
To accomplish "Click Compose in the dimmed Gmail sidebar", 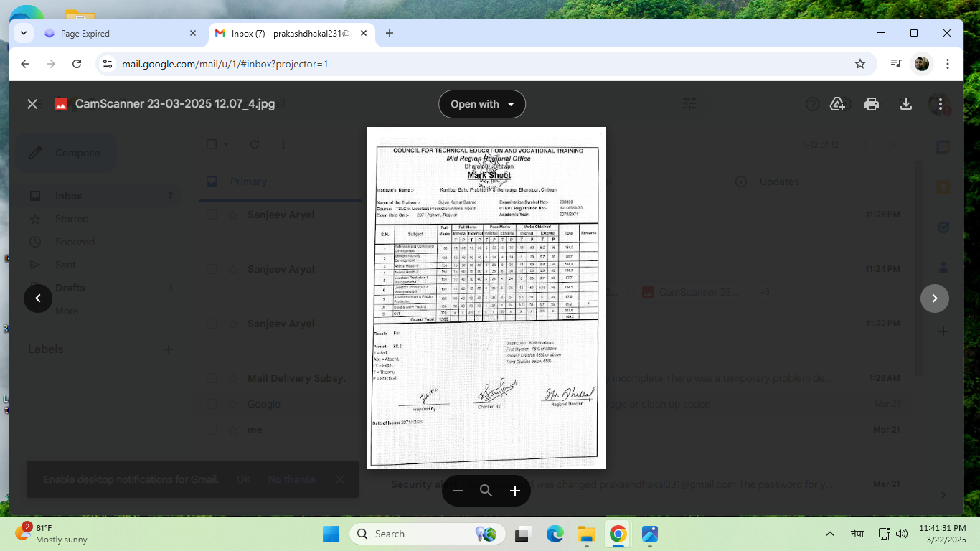I will coord(66,153).
